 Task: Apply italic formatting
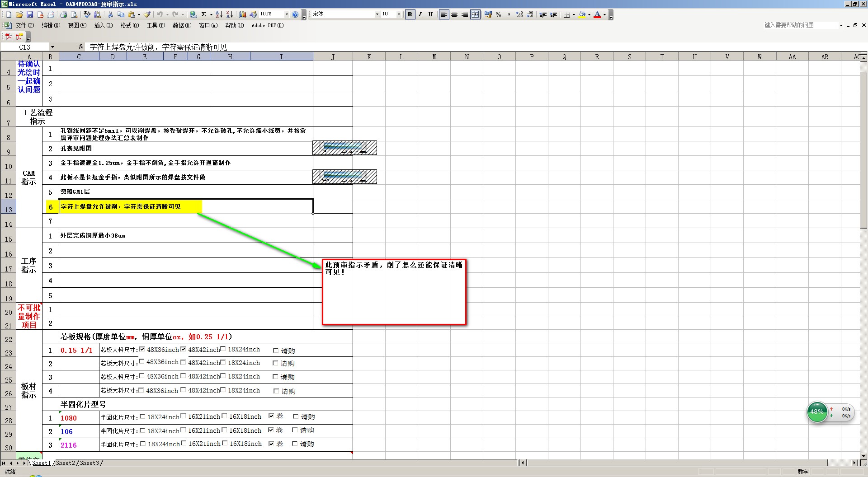(420, 14)
